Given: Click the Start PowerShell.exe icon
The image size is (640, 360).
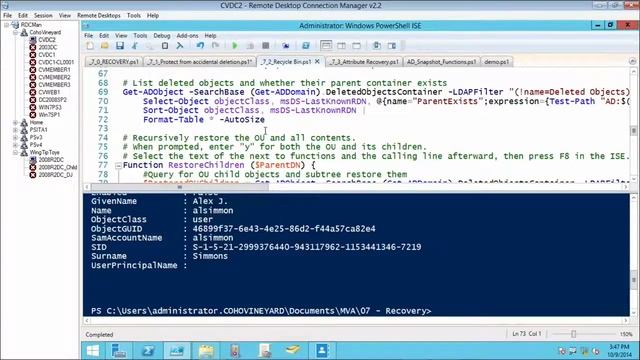Looking at the screenshot, I should 305,46.
